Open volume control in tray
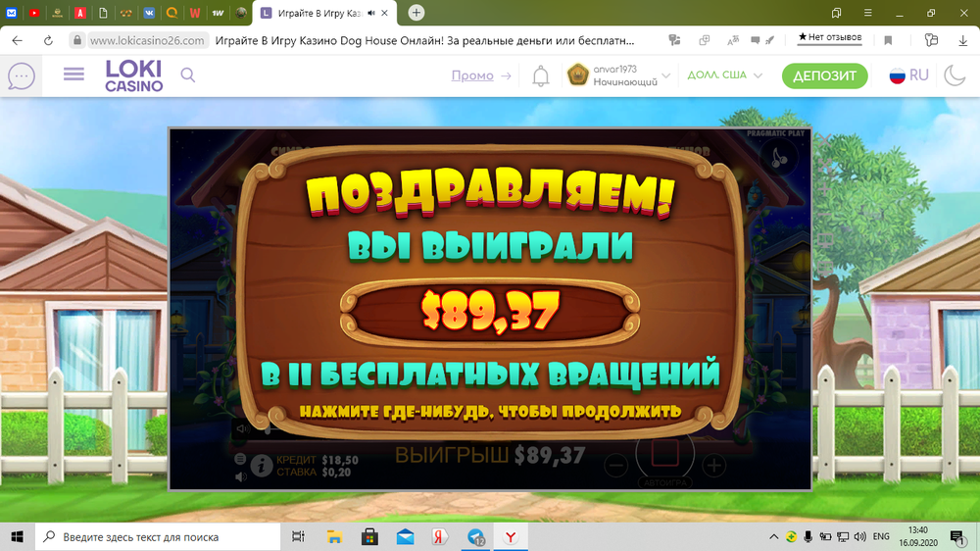The height and width of the screenshot is (551, 980). coord(860,536)
